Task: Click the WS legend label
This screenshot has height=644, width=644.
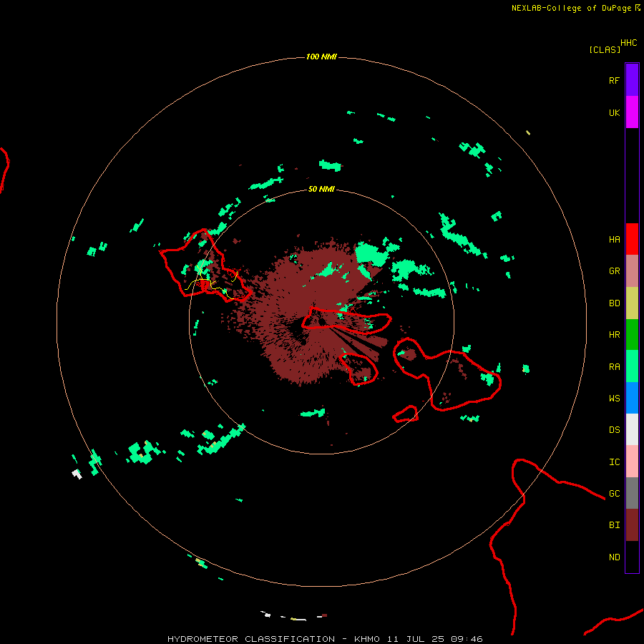Action: pos(614,399)
